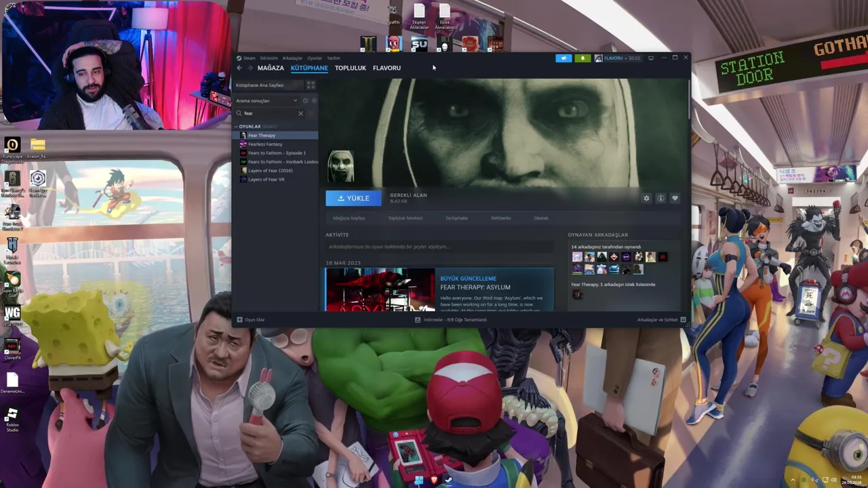868x488 pixels.
Task: Open the Yardım menu
Action: tap(334, 58)
